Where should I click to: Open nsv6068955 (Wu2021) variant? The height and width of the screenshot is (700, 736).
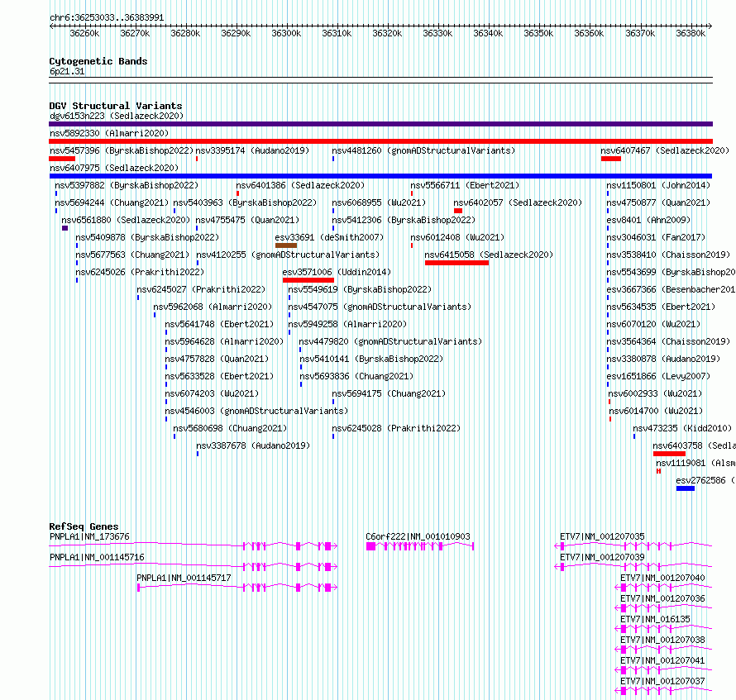click(379, 202)
